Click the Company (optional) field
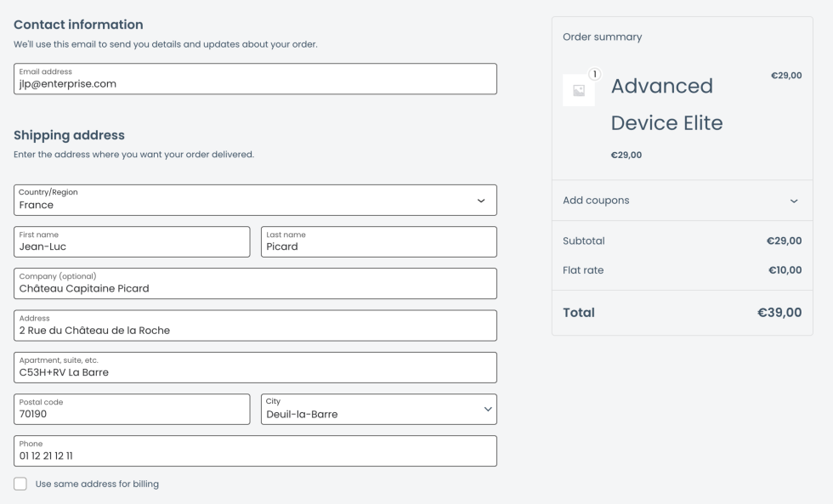 pos(255,284)
